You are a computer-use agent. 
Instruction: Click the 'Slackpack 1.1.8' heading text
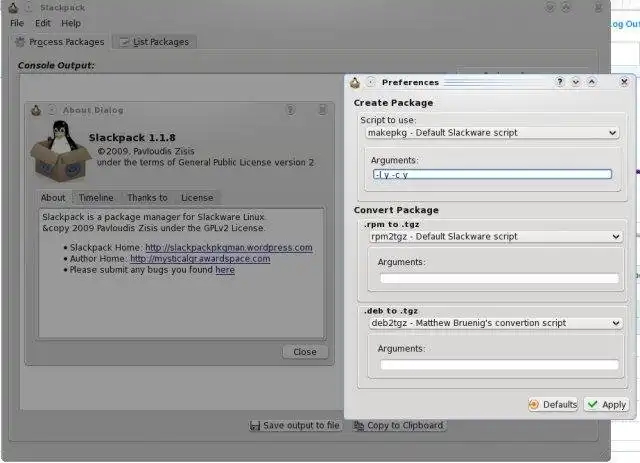132,138
